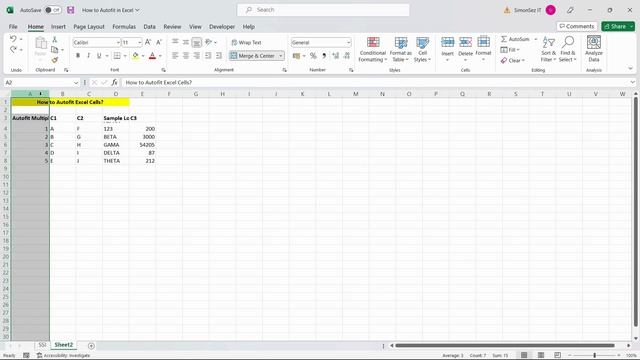The height and width of the screenshot is (360, 640).
Task: Toggle Underline formatting
Action: (99, 56)
